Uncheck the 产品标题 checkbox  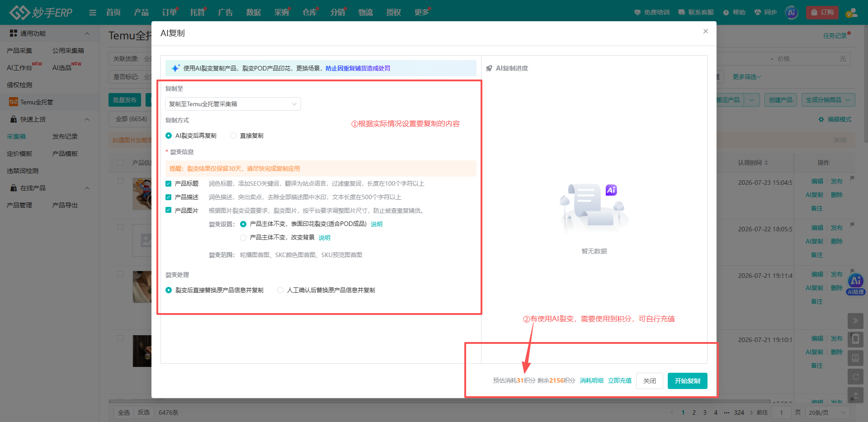169,183
